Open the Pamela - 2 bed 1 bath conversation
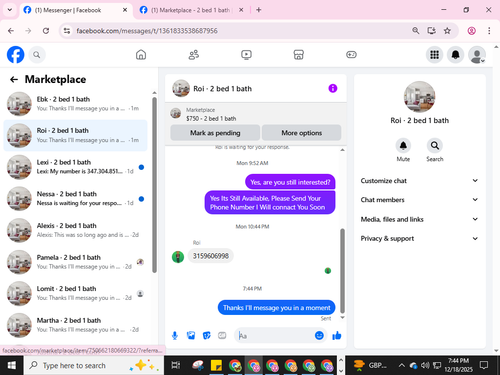500x375 pixels. pos(76,262)
